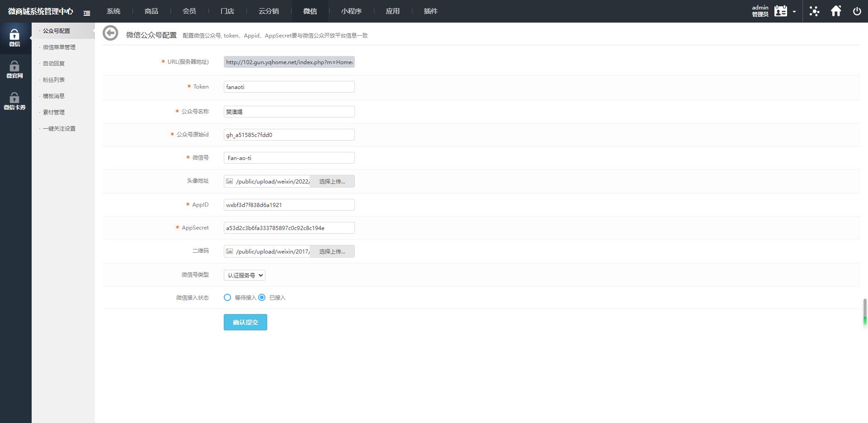
Task: Select the 已接入 radio button
Action: point(262,297)
